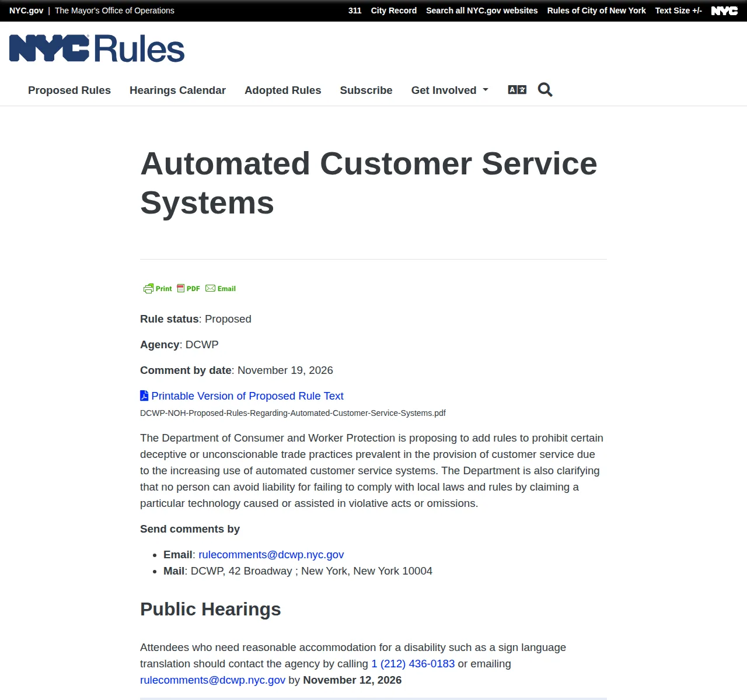Image resolution: width=747 pixels, height=700 pixels.
Task: Click the PDF file icon beside Printable Version
Action: click(144, 395)
